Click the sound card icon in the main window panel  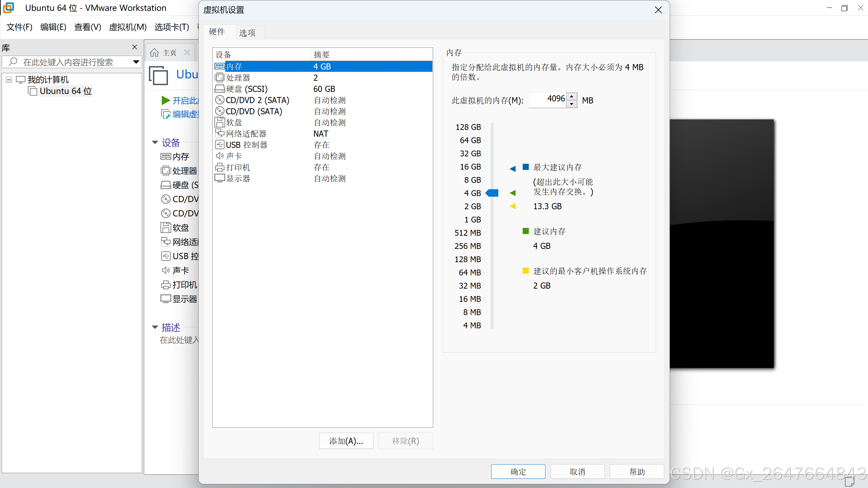click(166, 270)
